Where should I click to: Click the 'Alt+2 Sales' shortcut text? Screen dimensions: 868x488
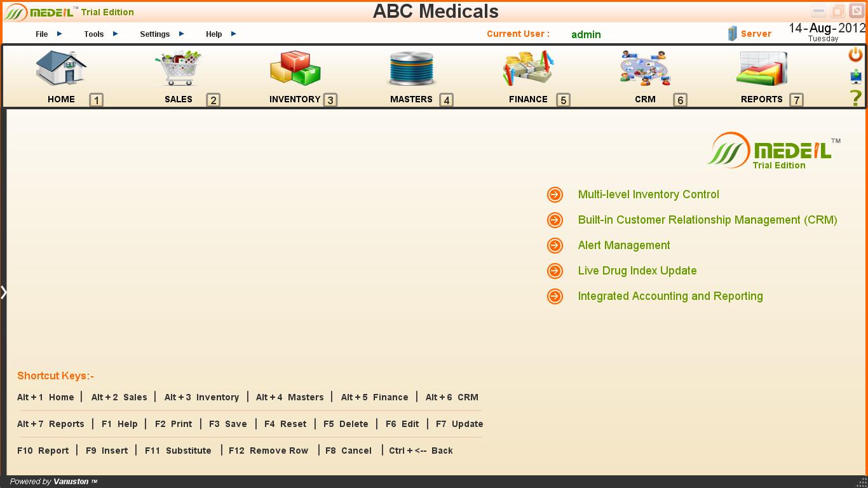coord(119,397)
